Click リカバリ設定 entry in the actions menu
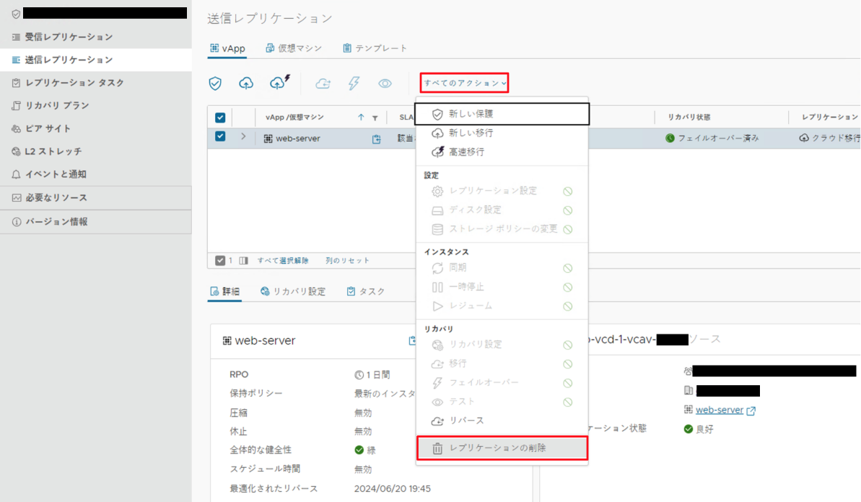The image size is (861, 502). pos(502,344)
